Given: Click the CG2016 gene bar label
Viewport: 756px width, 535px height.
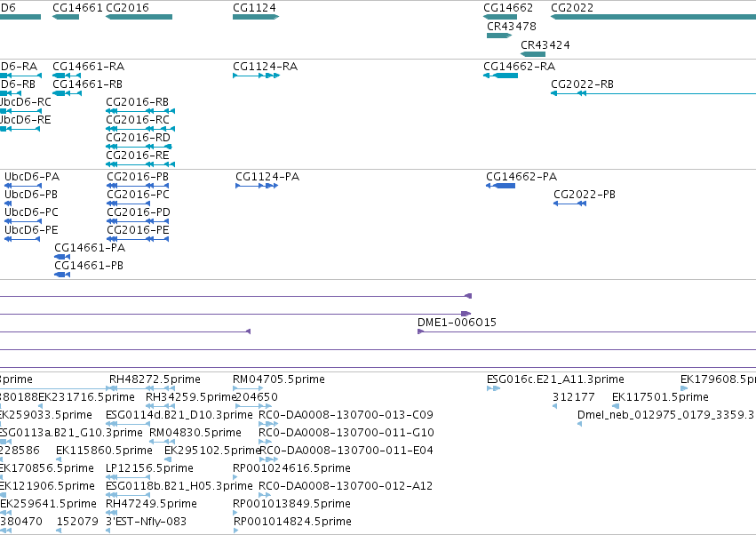Looking at the screenshot, I should pyautogui.click(x=127, y=8).
